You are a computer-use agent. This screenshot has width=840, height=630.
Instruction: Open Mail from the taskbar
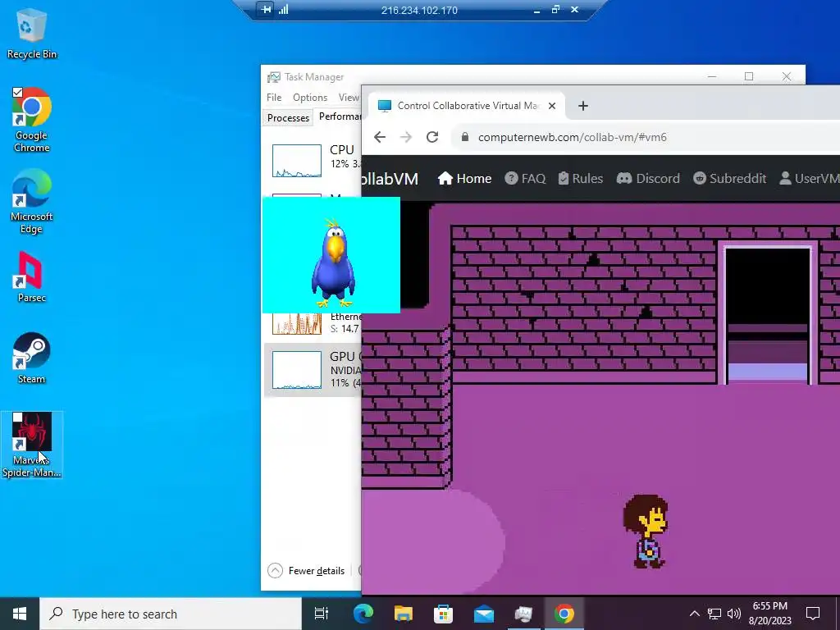(484, 614)
